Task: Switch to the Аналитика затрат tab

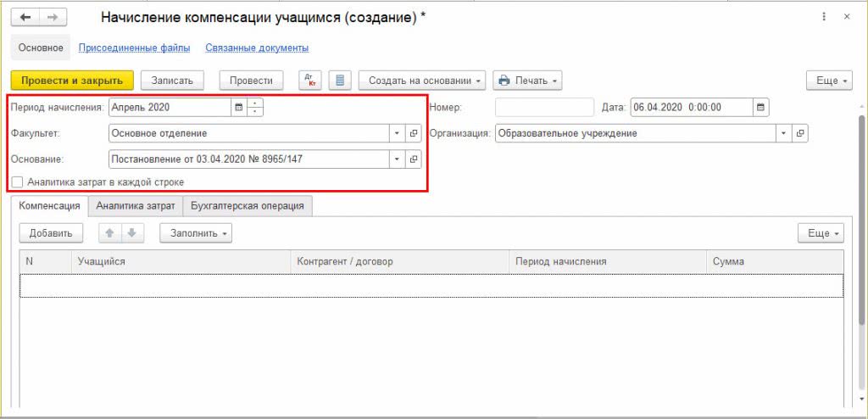Action: click(136, 205)
